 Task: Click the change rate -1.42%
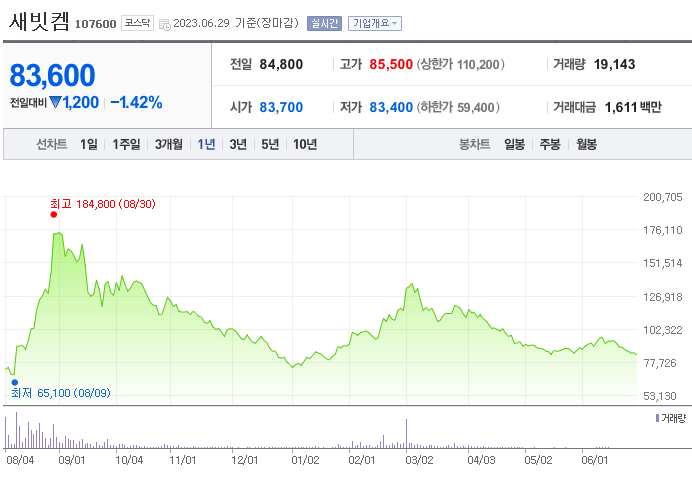(x=136, y=102)
